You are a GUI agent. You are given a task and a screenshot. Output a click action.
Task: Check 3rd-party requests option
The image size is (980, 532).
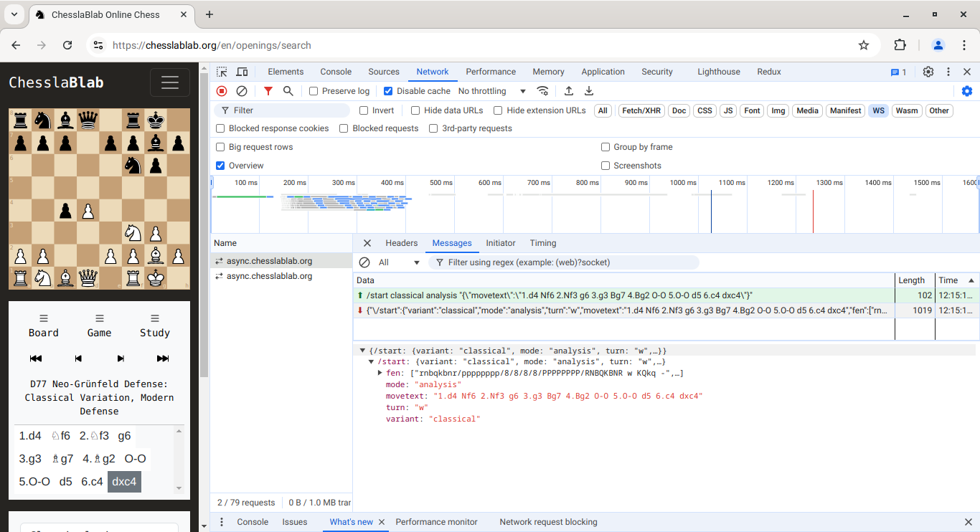point(433,128)
